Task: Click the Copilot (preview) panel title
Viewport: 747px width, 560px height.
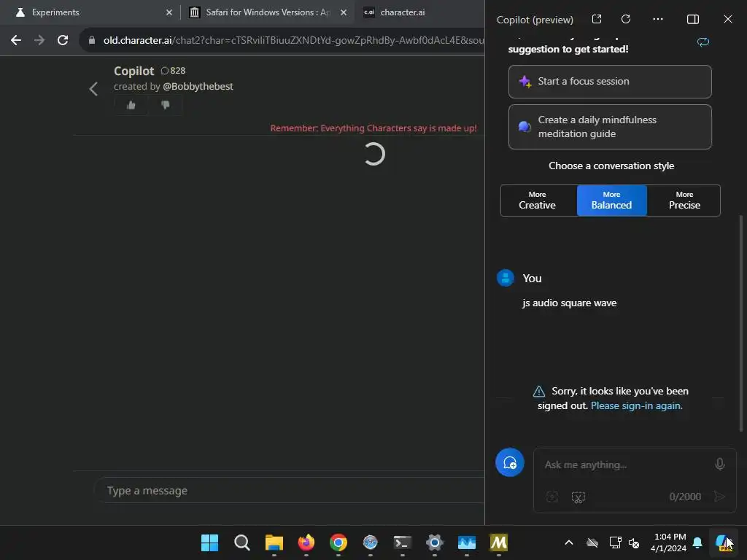Action: click(x=535, y=20)
